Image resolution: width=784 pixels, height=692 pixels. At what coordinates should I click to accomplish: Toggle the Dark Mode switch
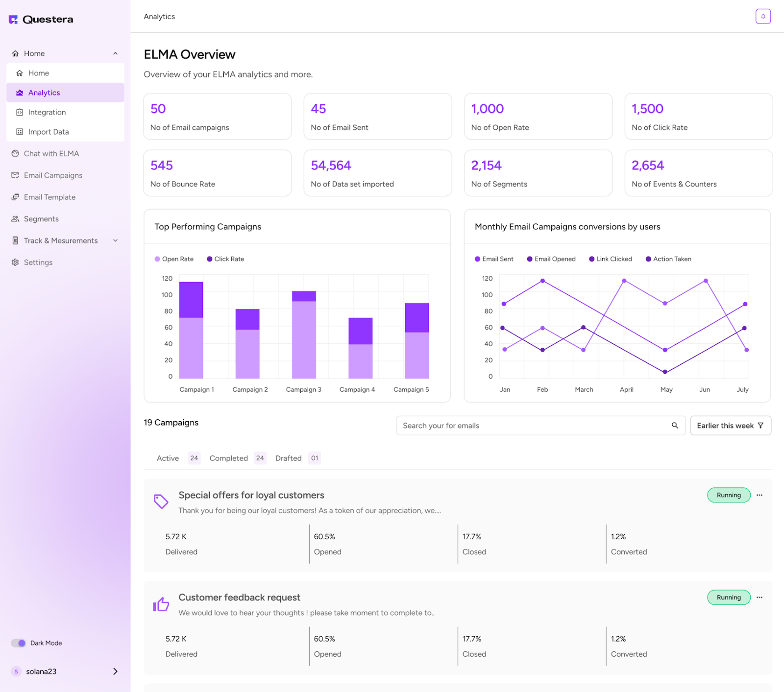click(x=19, y=643)
